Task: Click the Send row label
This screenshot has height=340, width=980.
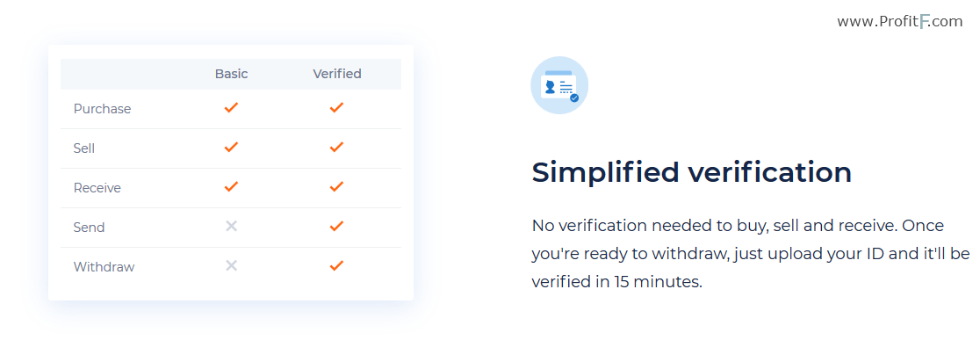Action: 89,228
